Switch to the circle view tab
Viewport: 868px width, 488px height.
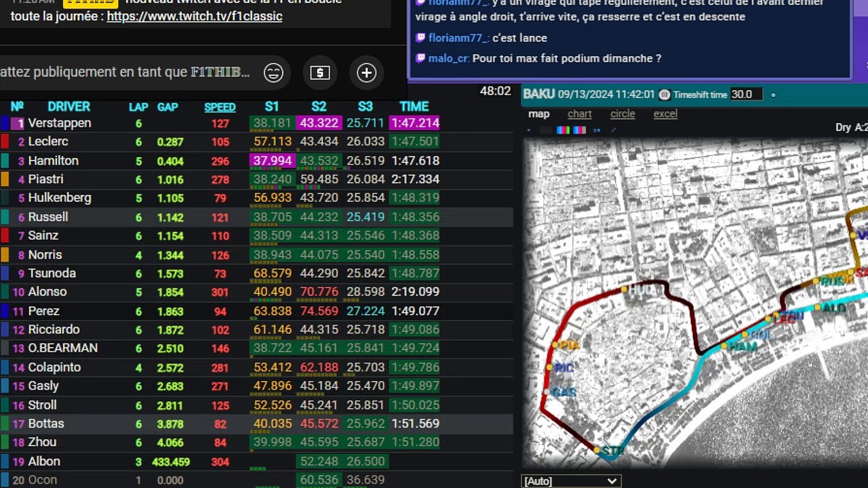pos(623,114)
